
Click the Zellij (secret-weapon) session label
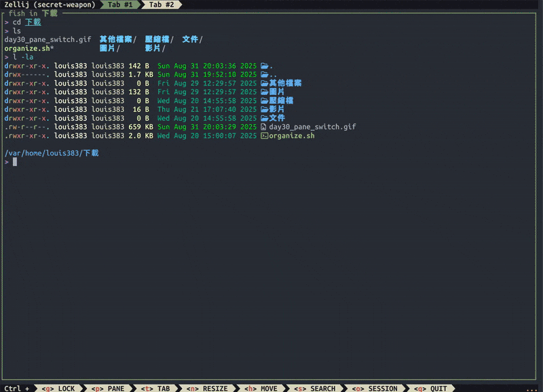tap(50, 5)
